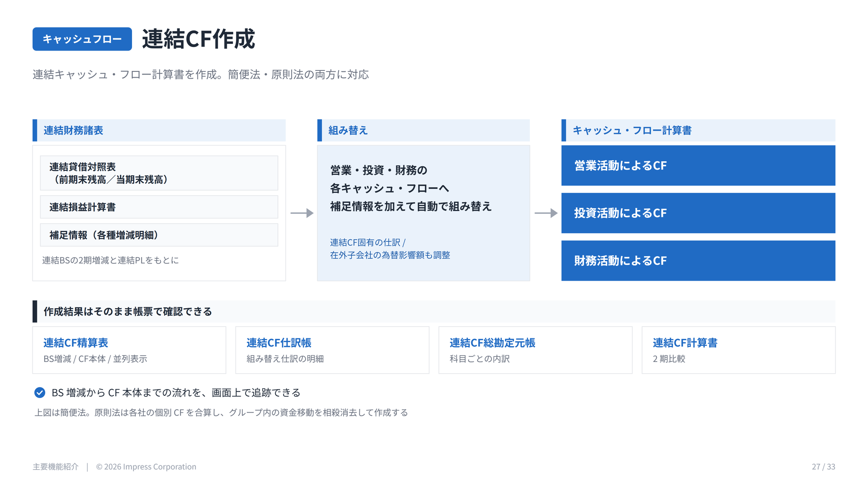The width and height of the screenshot is (868, 488).
Task: Open the 連結CF計算書 card
Action: click(739, 350)
